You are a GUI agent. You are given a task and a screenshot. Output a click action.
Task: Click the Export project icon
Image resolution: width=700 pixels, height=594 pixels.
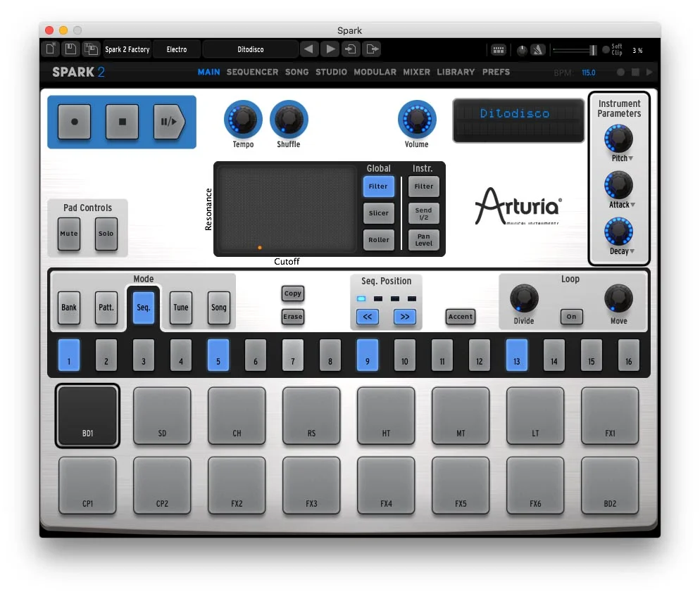click(372, 49)
